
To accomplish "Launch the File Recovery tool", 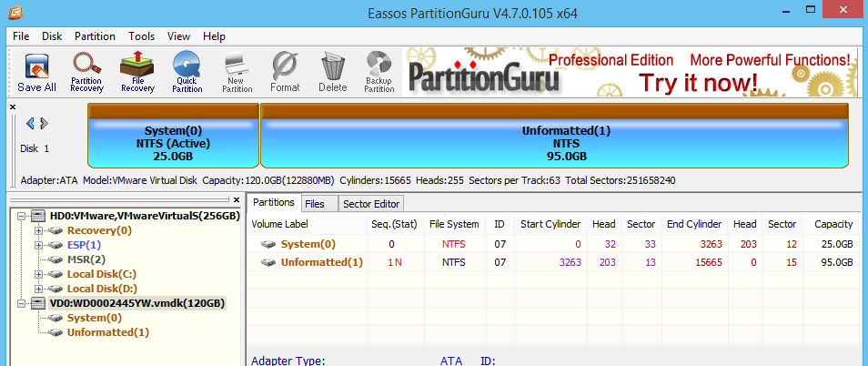I will point(136,72).
